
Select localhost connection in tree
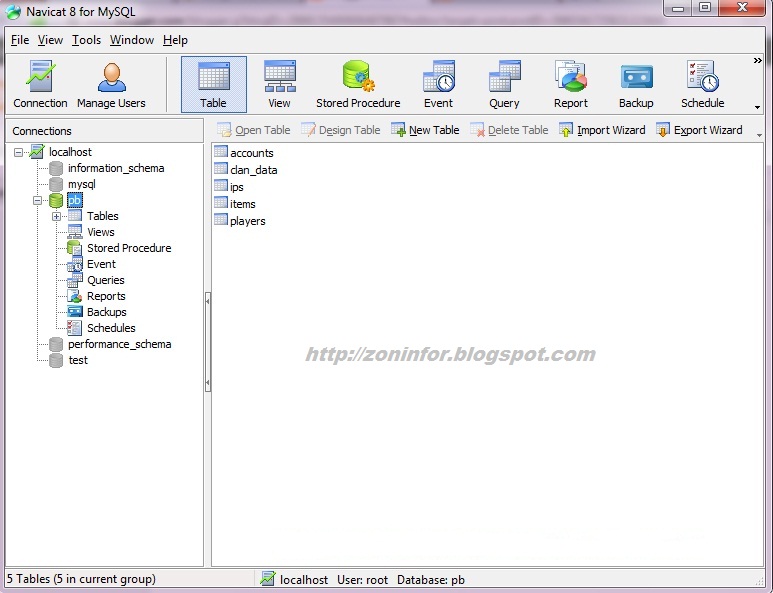click(70, 152)
